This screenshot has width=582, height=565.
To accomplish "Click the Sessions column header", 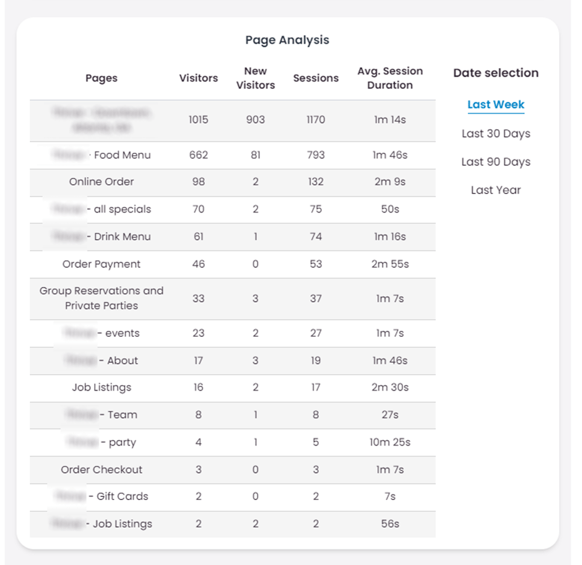I will pyautogui.click(x=315, y=78).
